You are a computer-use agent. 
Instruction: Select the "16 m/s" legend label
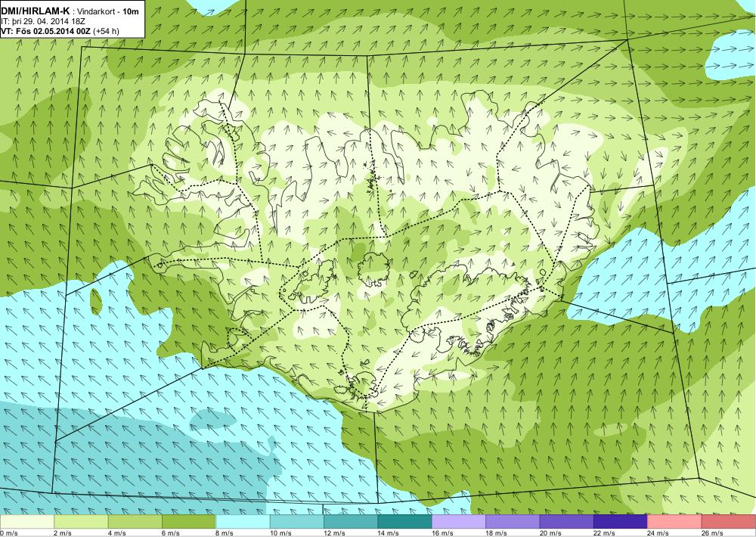[442, 532]
